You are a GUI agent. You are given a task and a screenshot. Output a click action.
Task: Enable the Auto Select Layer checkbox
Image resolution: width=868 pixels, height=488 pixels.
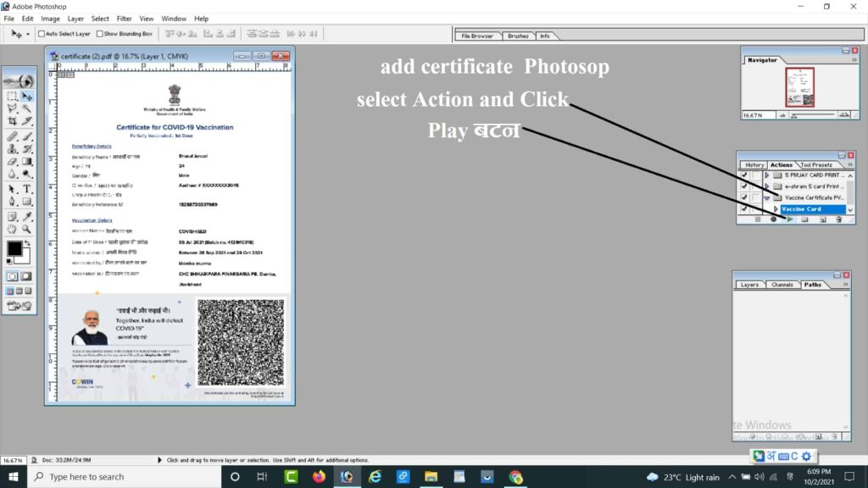pos(42,34)
